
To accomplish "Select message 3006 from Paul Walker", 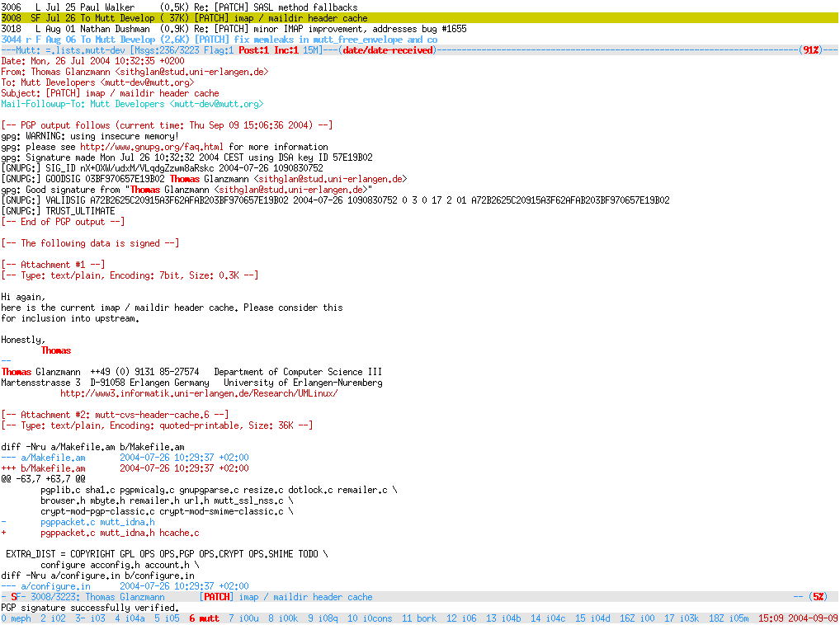I will (x=420, y=7).
